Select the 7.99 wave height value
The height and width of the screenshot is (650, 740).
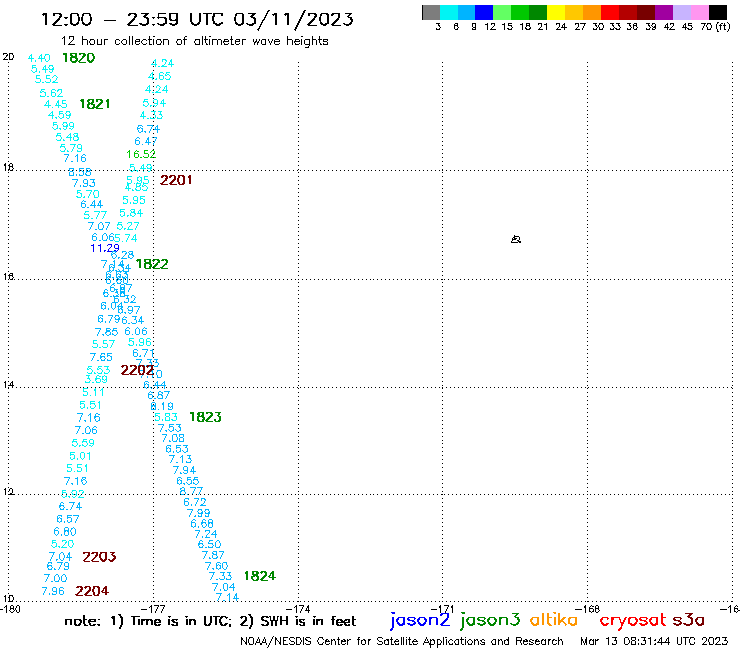click(199, 513)
